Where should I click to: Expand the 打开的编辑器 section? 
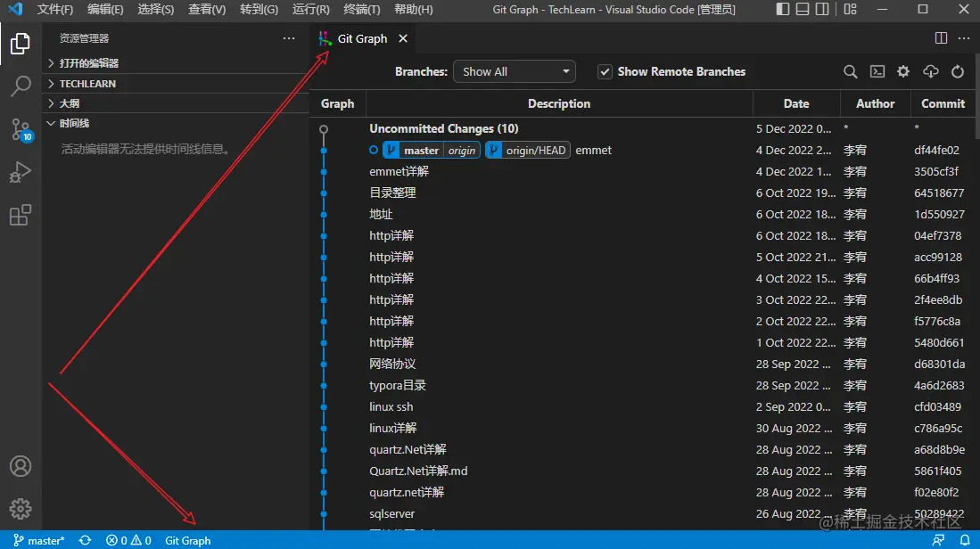pos(175,63)
